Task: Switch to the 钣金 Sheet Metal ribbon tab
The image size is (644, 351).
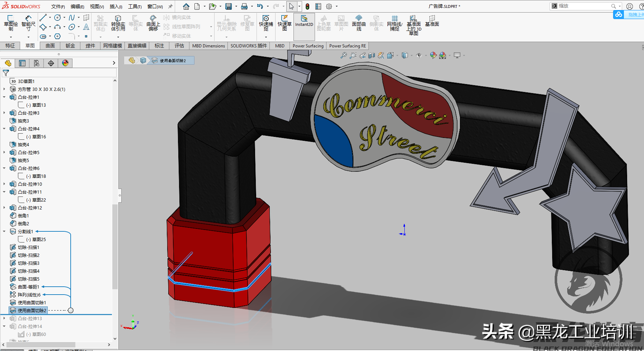Action: pos(70,46)
